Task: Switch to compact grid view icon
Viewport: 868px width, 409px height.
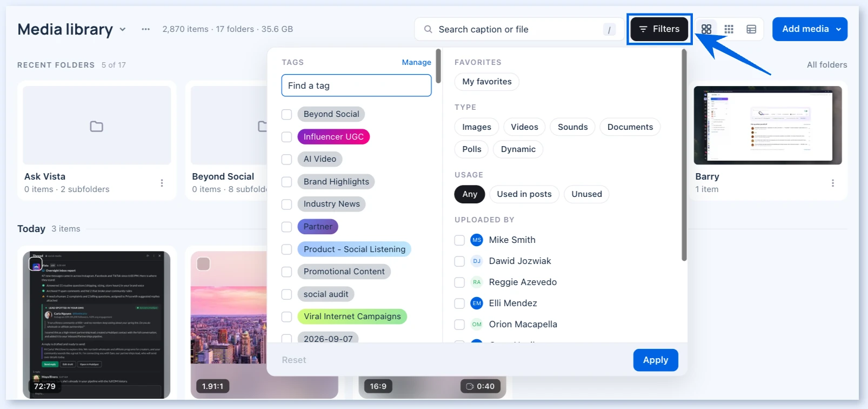Action: 729,29
